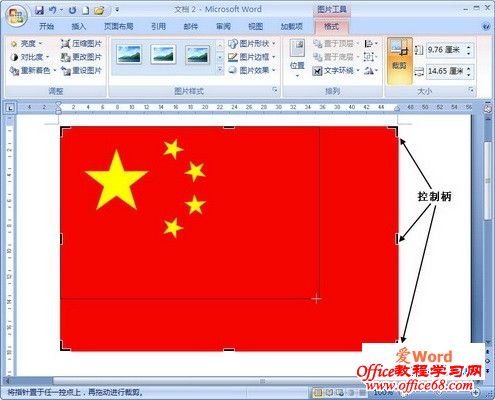Switch to the 引用 tab

click(x=158, y=26)
